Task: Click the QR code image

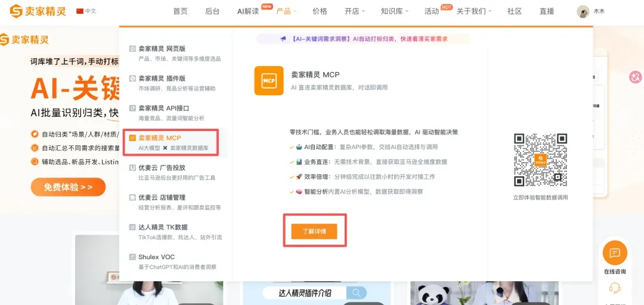Action: (x=540, y=160)
